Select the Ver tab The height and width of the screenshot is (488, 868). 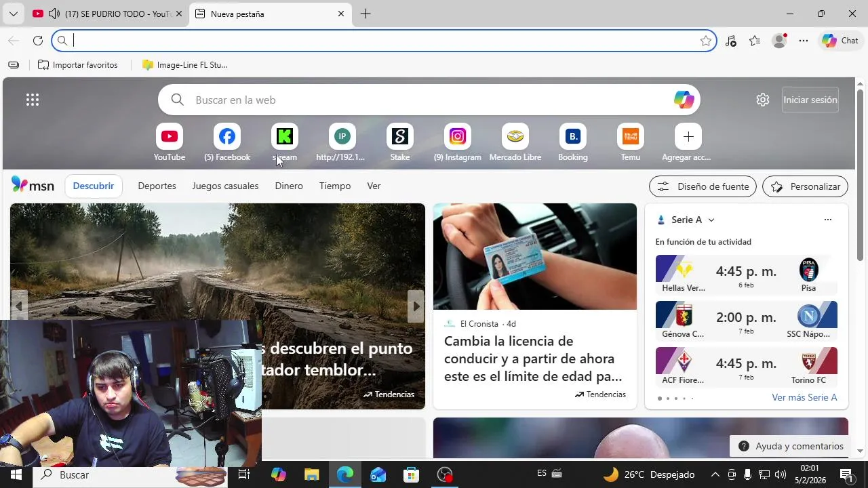click(x=374, y=186)
